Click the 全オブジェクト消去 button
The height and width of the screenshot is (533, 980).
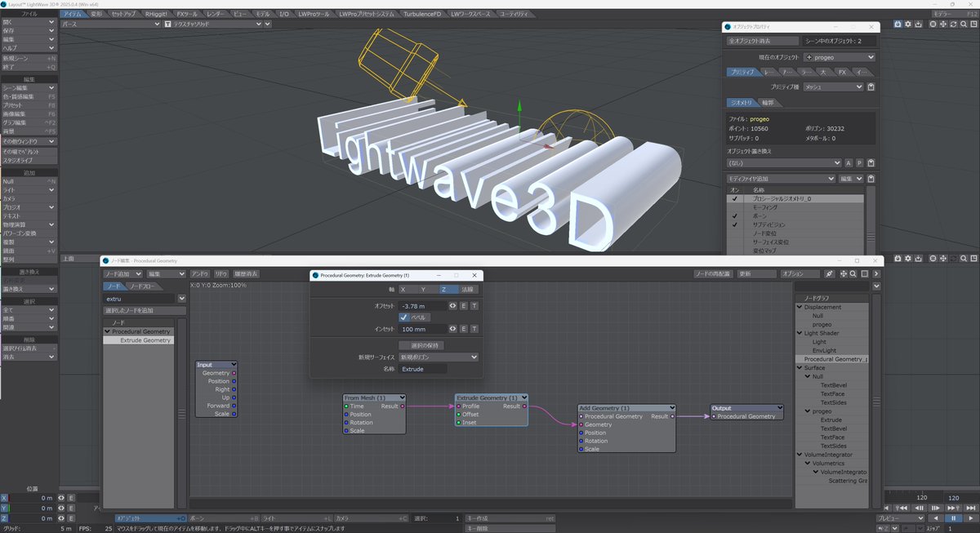(763, 41)
